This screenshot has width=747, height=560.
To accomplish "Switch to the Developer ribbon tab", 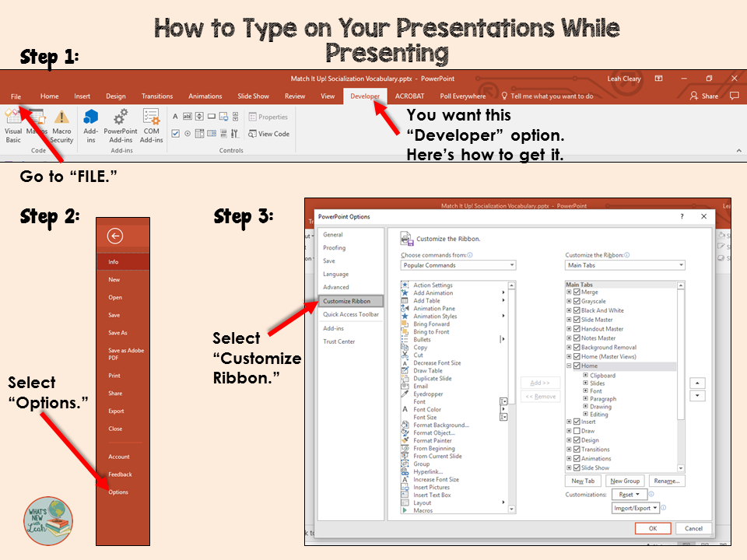I will 365,96.
